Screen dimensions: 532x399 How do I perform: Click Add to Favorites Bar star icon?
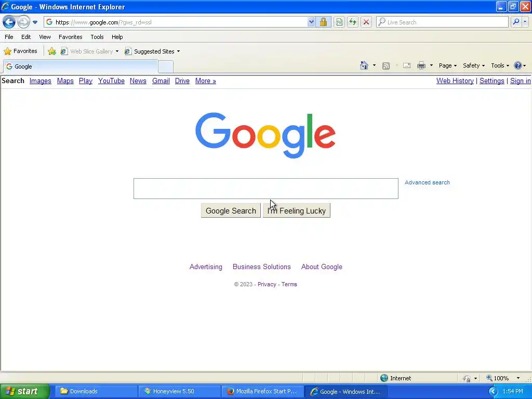[52, 51]
